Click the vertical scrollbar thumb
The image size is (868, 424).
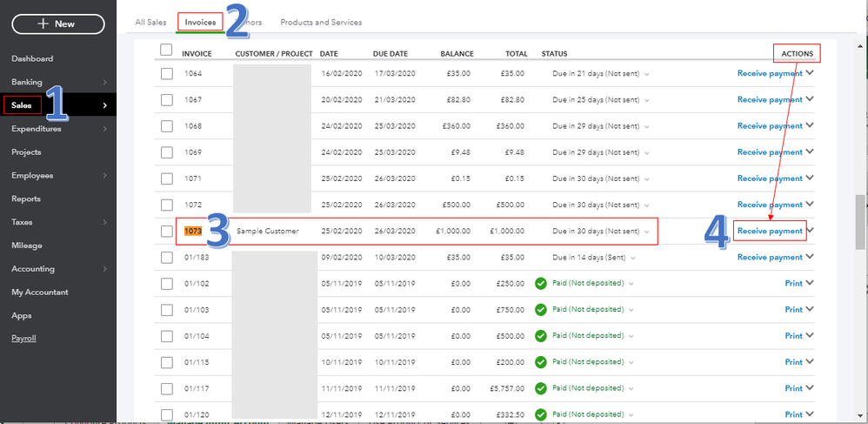click(859, 222)
